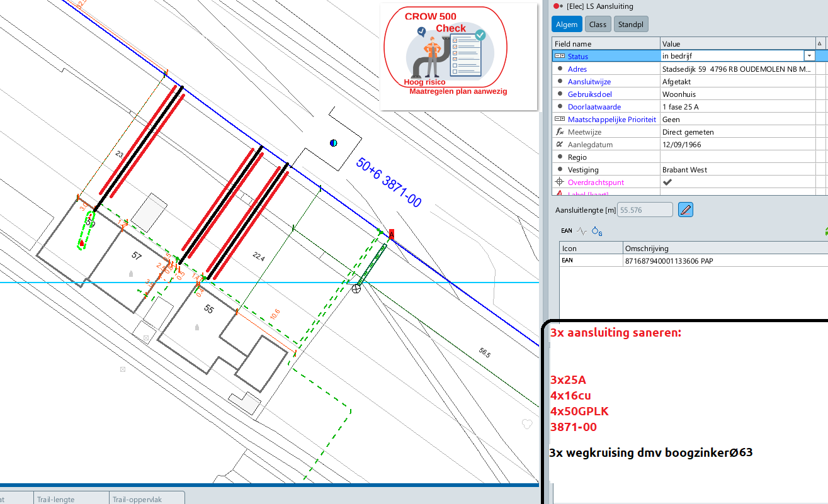Open the Status value dropdown arrow
Screen dimensions: 828x504
coord(809,57)
